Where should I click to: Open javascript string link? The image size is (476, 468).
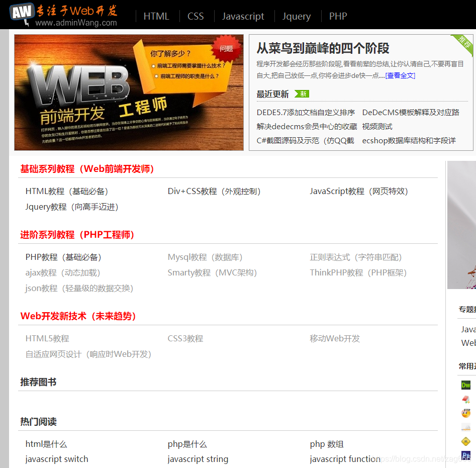coord(198,459)
